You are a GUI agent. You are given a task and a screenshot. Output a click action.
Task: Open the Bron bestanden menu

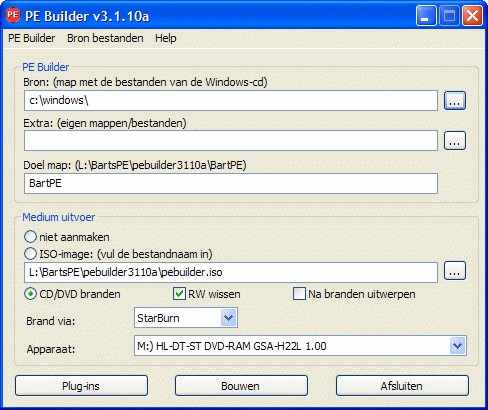105,38
